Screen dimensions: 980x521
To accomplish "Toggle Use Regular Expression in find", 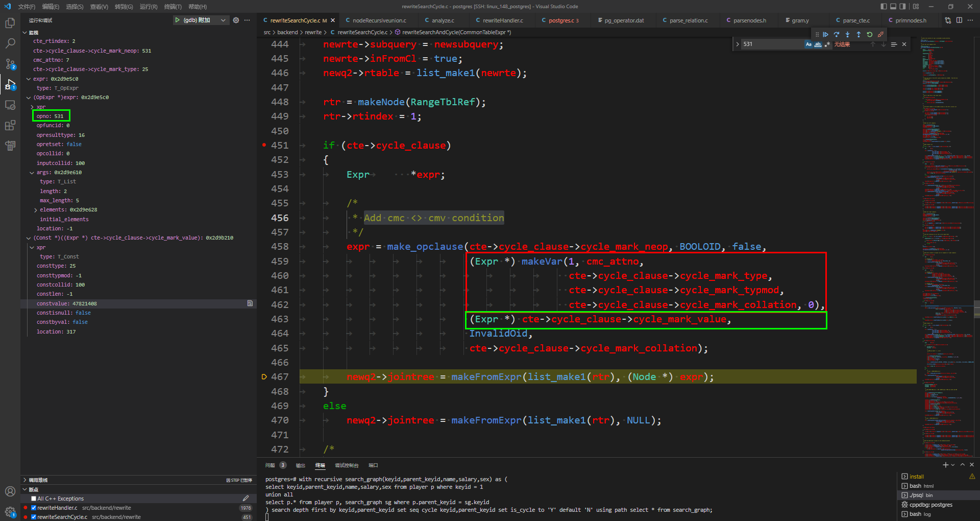I will (x=827, y=44).
